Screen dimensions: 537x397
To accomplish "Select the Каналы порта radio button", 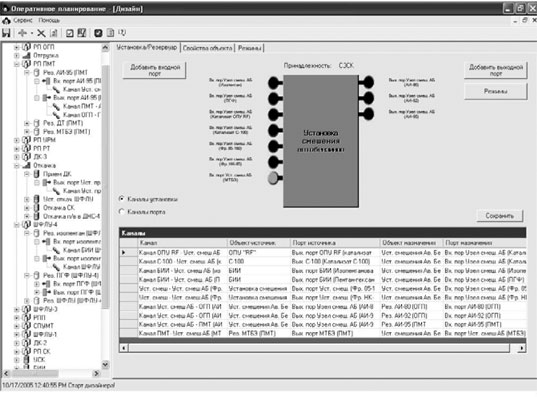I will (121, 212).
